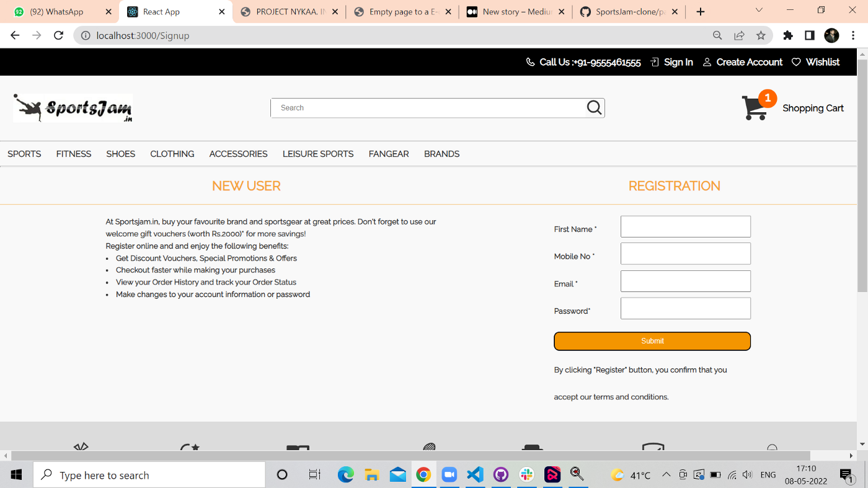Open GitHub Desktop from the taskbar
The height and width of the screenshot is (488, 868).
[x=501, y=475]
